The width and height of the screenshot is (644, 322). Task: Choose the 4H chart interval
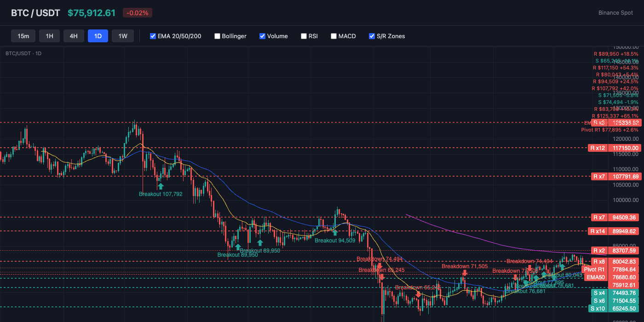pyautogui.click(x=74, y=36)
